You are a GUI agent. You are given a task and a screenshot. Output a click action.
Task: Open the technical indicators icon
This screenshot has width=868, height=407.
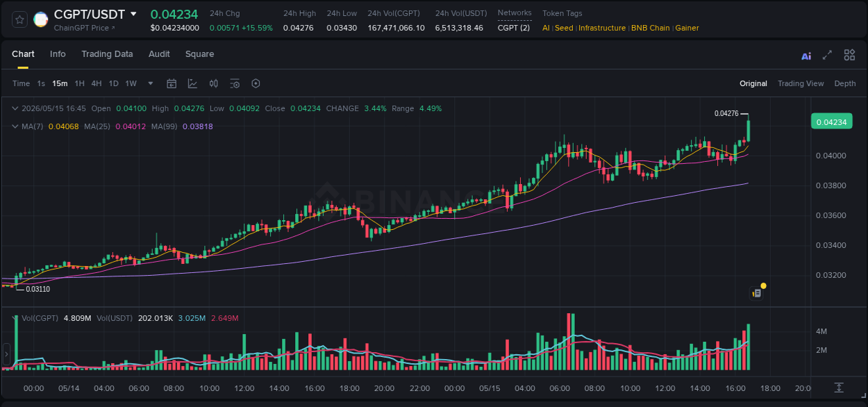tap(192, 83)
